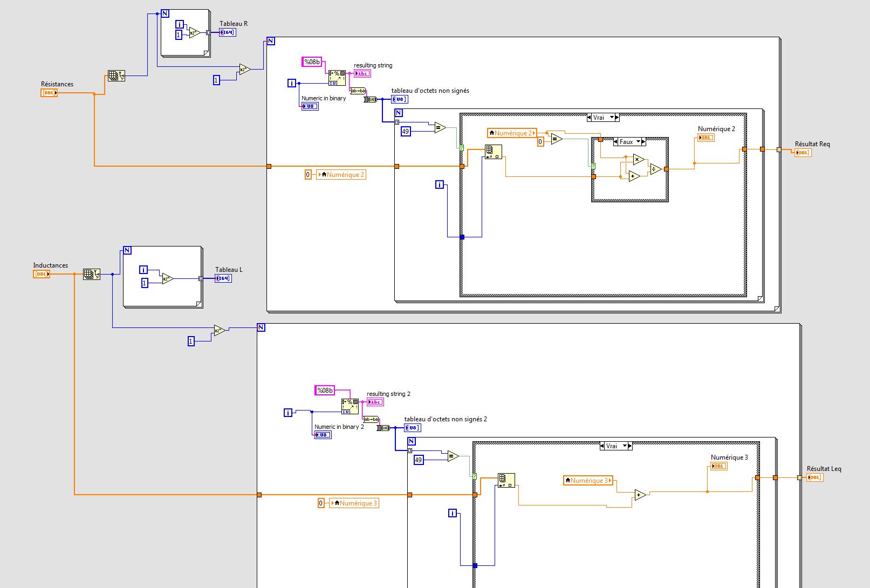The height and width of the screenshot is (588, 870).
Task: Click iteration terminal i left of Numeric in binary 2
Action: click(288, 413)
